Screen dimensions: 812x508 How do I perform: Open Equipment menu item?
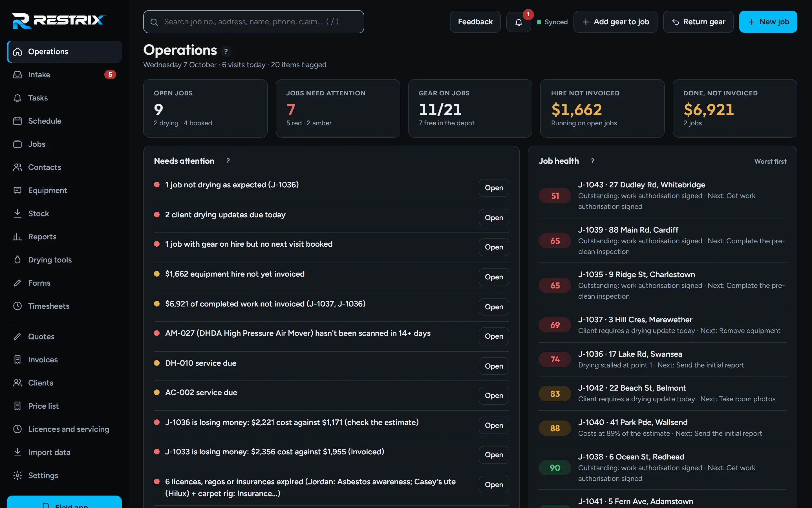pyautogui.click(x=64, y=190)
